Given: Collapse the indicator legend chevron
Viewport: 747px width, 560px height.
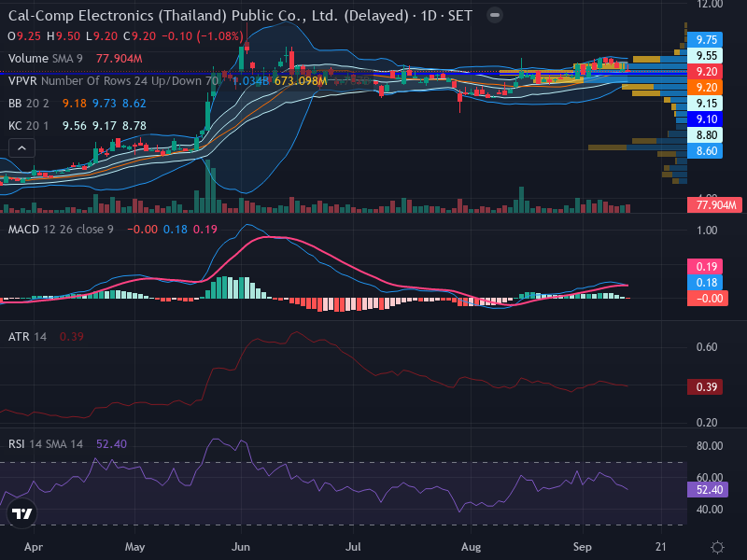Looking at the screenshot, I should 21,148.
